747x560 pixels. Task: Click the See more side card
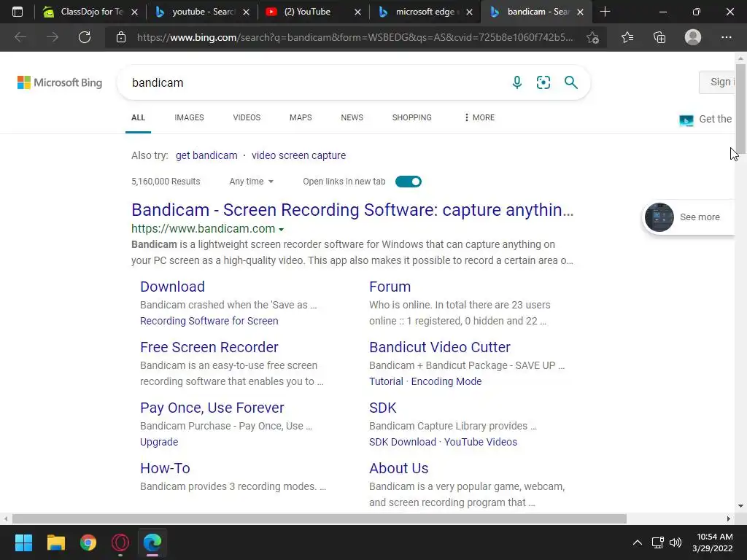689,217
